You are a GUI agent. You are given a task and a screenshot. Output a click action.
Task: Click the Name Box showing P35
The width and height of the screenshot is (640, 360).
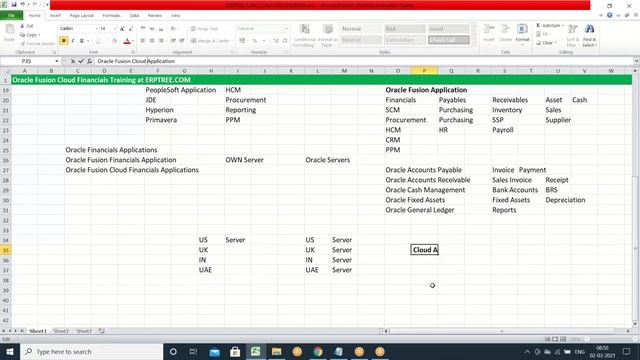pyautogui.click(x=27, y=61)
